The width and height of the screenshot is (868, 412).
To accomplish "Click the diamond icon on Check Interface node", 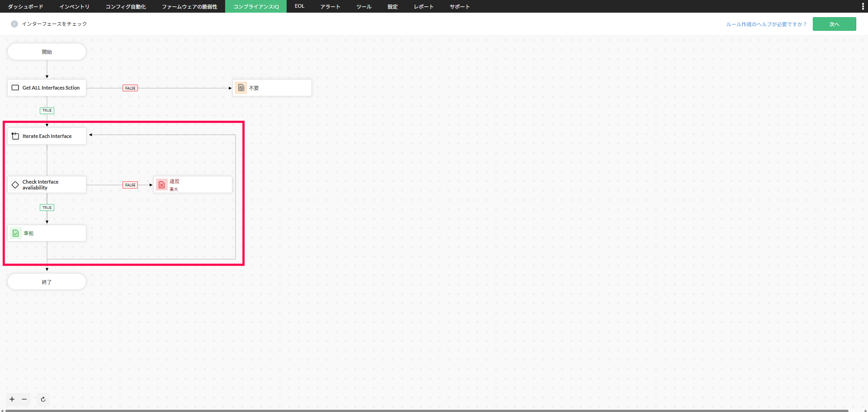I will coord(15,185).
